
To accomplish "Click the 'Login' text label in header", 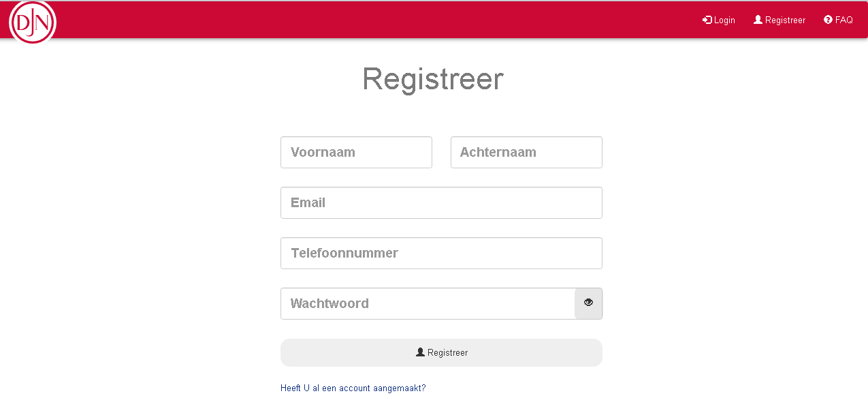I will [724, 20].
